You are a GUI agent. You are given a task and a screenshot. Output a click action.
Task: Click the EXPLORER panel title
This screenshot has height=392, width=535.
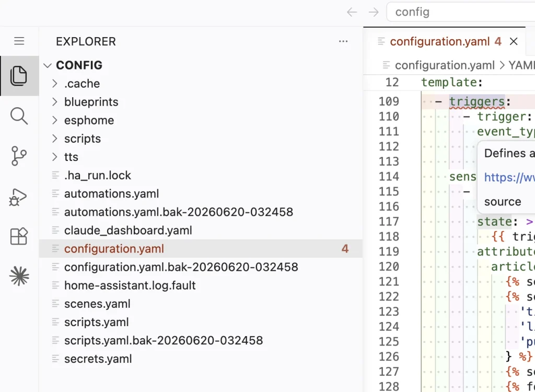pyautogui.click(x=86, y=42)
